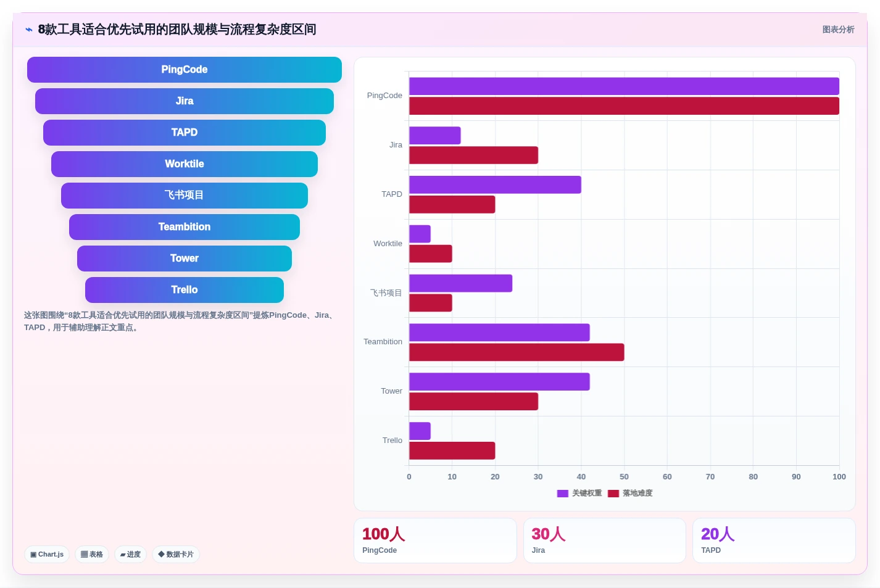Click the 图表分析 label in the header
Screen dimensions: 880x588
click(838, 30)
